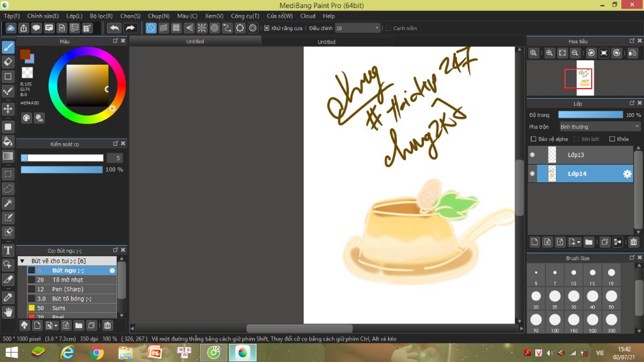Screen dimensions: 644x362
Task: Zoom in on navigator panel
Action: point(549,53)
